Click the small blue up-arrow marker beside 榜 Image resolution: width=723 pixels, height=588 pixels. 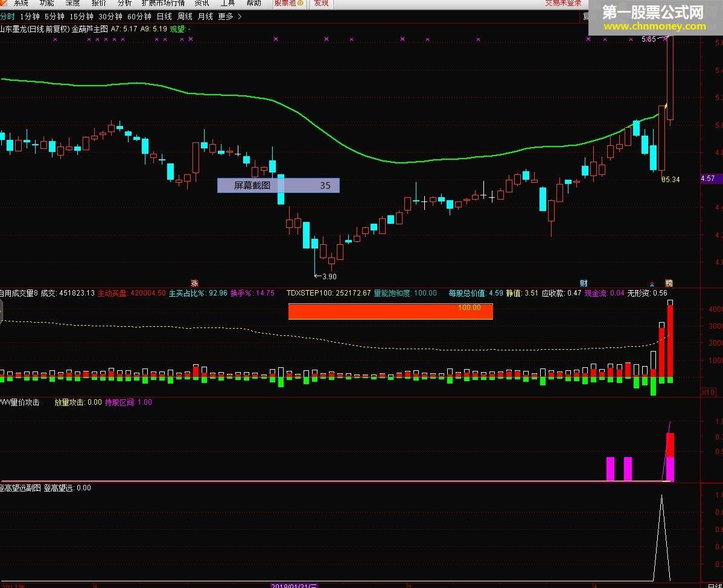652,284
